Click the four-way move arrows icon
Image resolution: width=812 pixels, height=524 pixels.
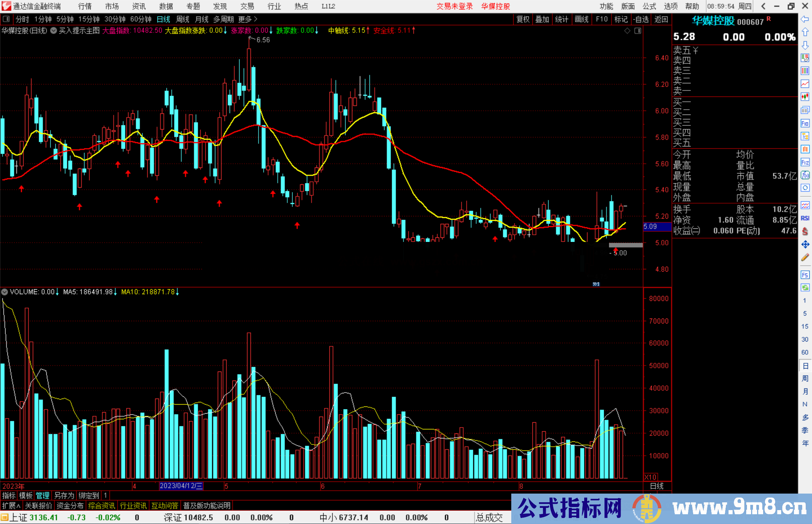805,245
